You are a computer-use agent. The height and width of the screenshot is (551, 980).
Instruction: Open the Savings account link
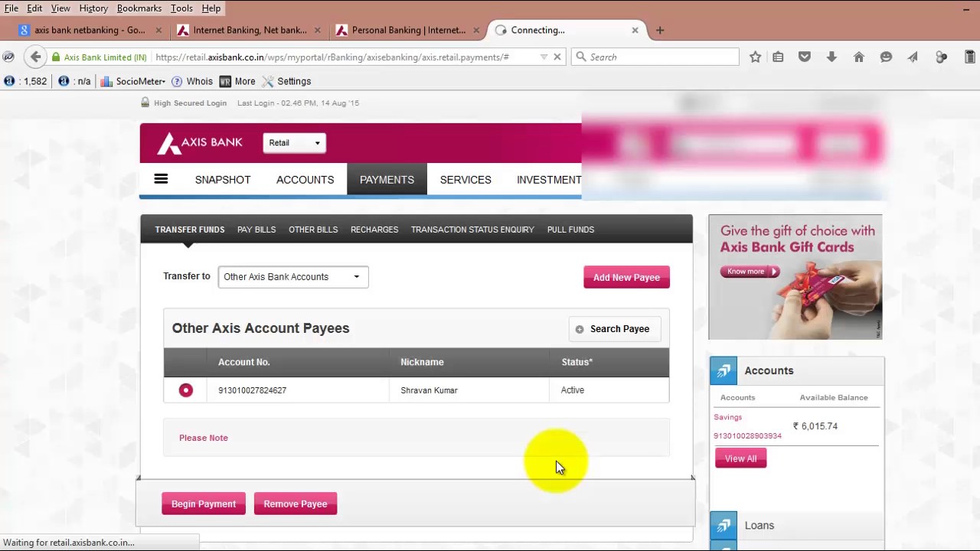[x=727, y=417]
